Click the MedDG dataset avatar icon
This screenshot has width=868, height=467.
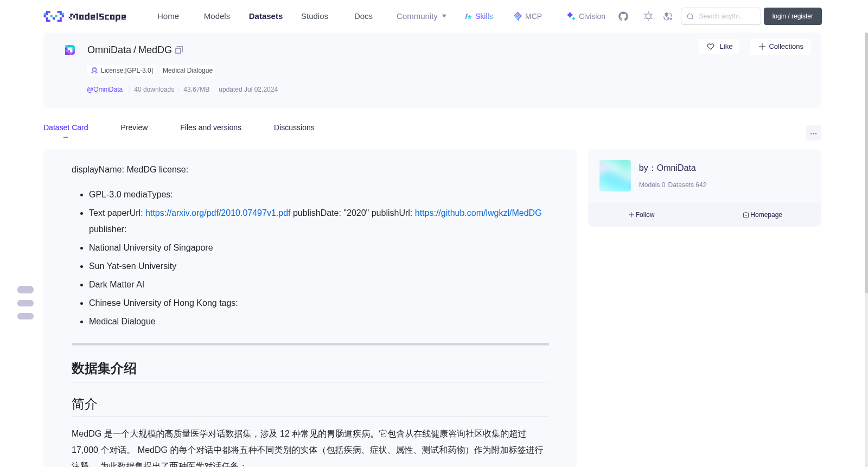(70, 50)
